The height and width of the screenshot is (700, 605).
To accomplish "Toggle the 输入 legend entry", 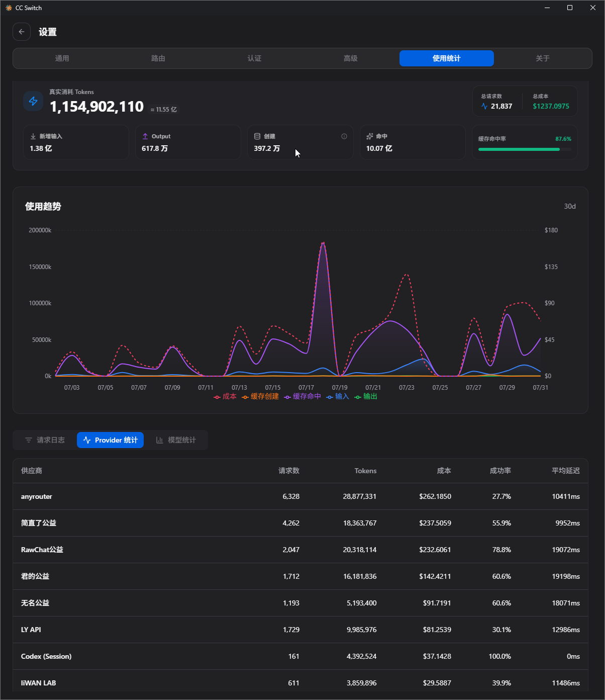I will tap(338, 396).
